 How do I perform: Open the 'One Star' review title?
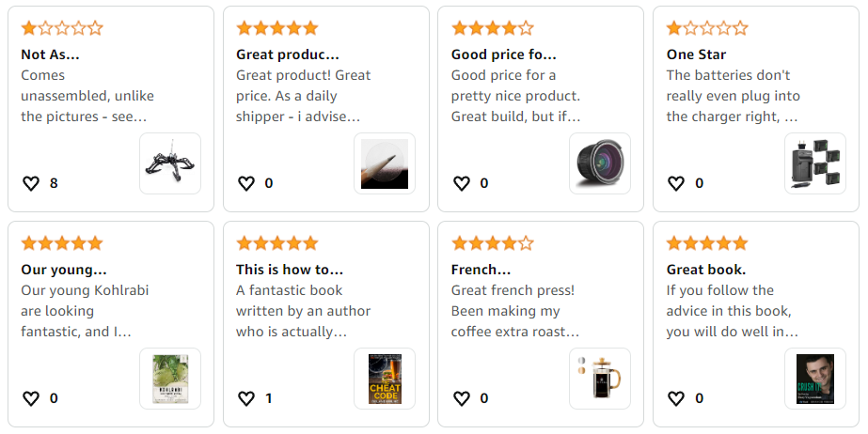click(696, 54)
